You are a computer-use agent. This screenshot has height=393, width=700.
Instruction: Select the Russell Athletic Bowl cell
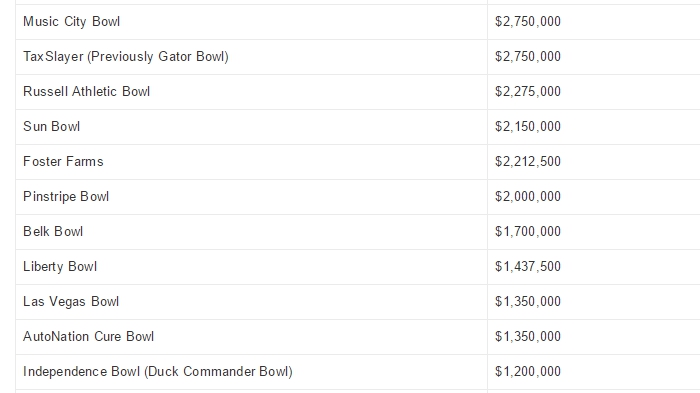(x=251, y=92)
